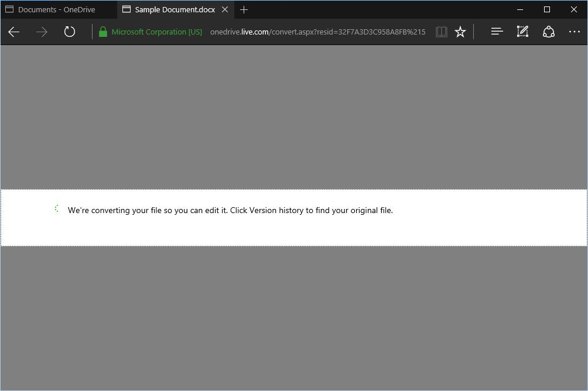Screen dimensions: 588x391
Task: Click the forward navigation arrow
Action: pos(42,32)
